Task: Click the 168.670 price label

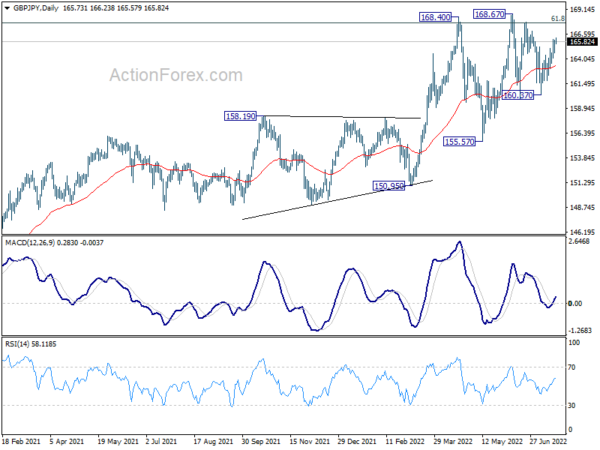Action: (x=489, y=14)
